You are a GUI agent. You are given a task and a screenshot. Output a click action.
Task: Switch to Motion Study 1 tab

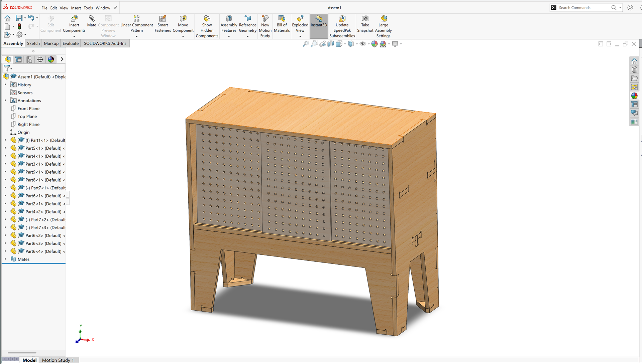pyautogui.click(x=58, y=360)
